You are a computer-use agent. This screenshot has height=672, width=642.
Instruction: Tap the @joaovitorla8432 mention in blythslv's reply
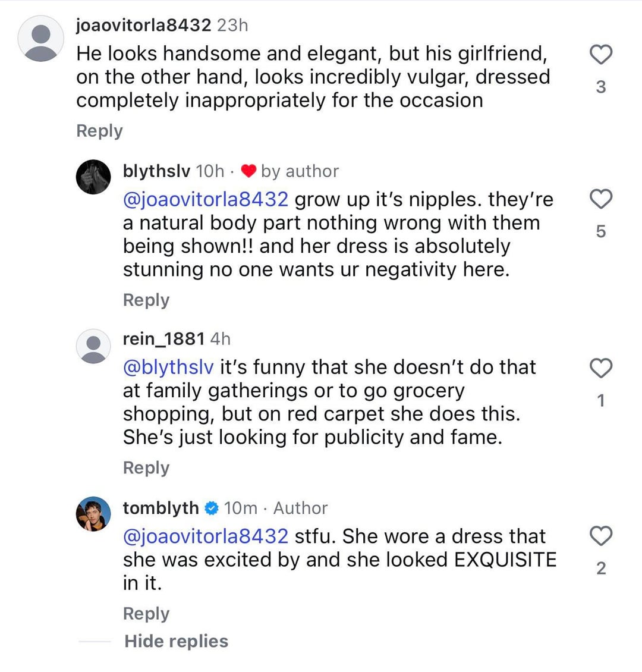(x=205, y=199)
